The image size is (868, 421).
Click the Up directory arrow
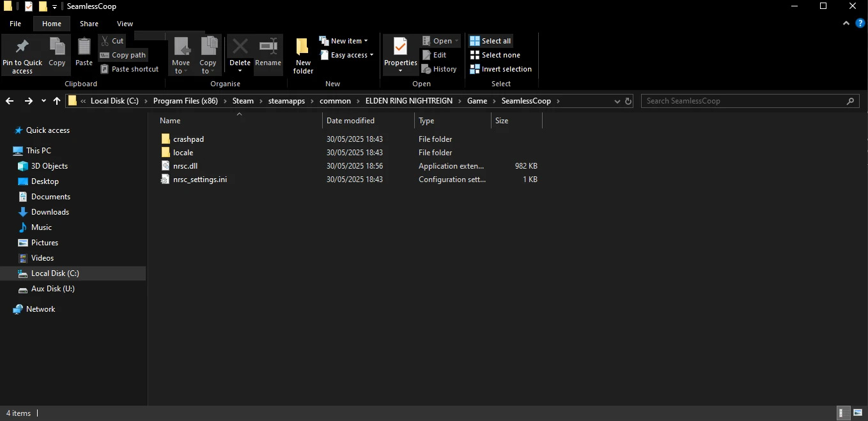(57, 101)
